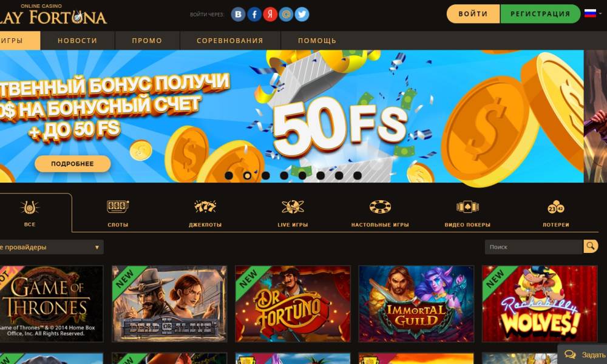Open the Соревнования menu item
The image size is (607, 364).
[230, 41]
